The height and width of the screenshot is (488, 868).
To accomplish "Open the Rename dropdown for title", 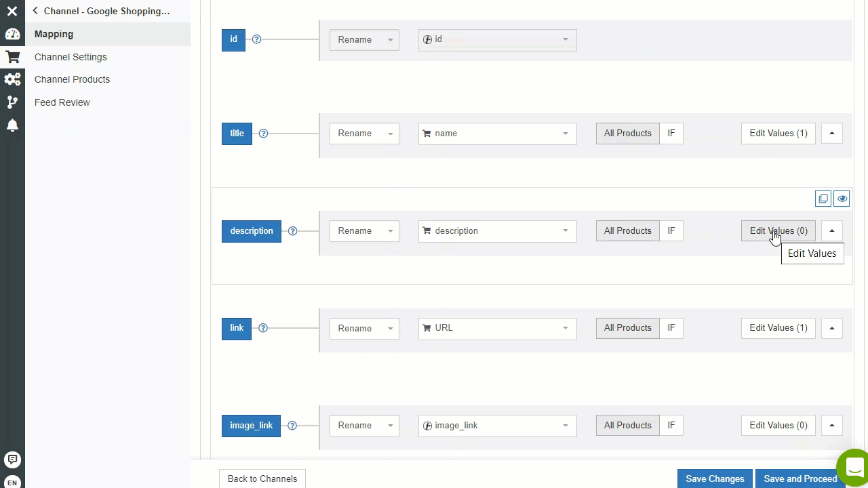I will (x=364, y=134).
